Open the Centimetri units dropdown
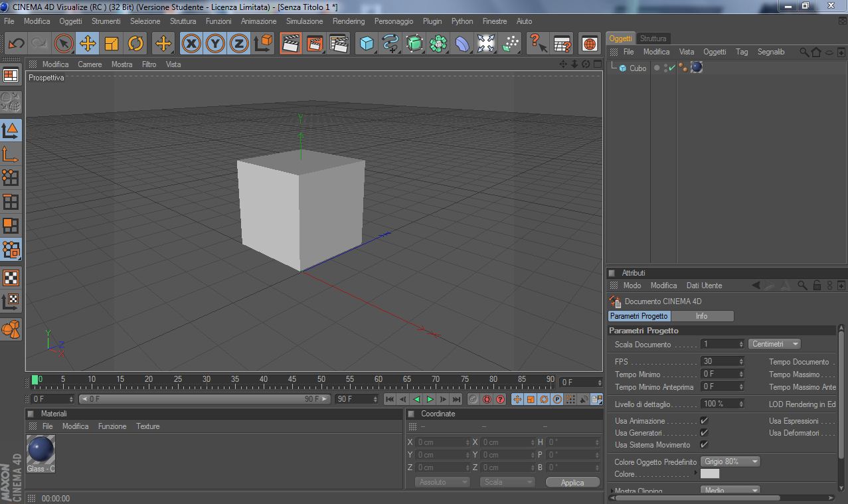 774,344
